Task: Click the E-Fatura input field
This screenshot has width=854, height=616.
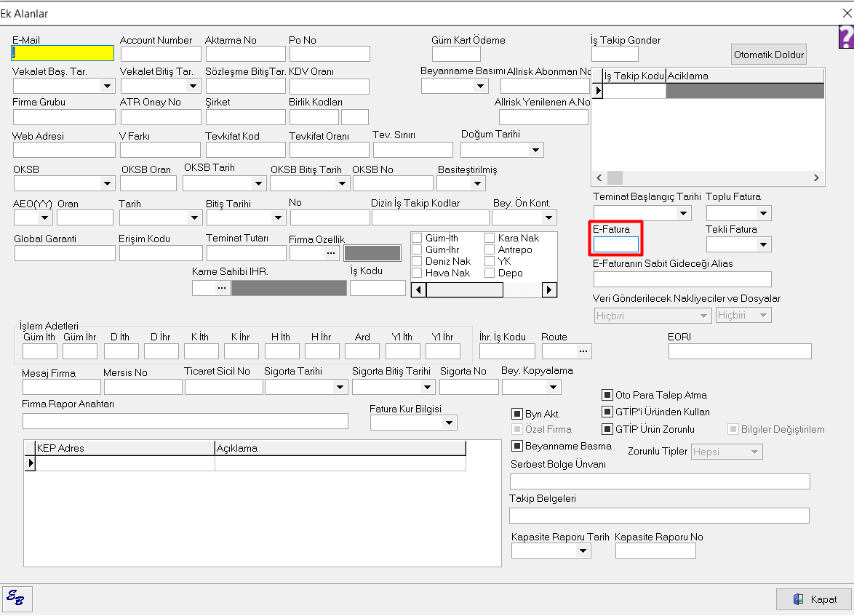Action: click(615, 244)
